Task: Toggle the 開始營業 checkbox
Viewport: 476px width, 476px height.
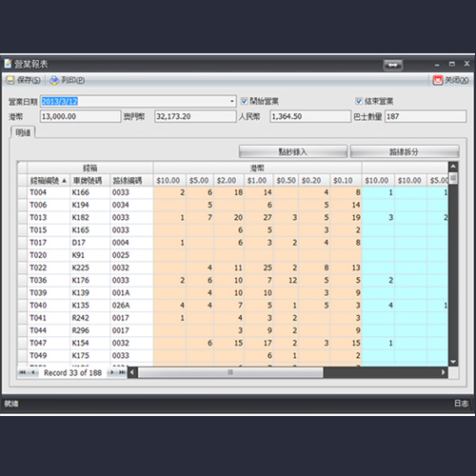Action: click(x=244, y=101)
